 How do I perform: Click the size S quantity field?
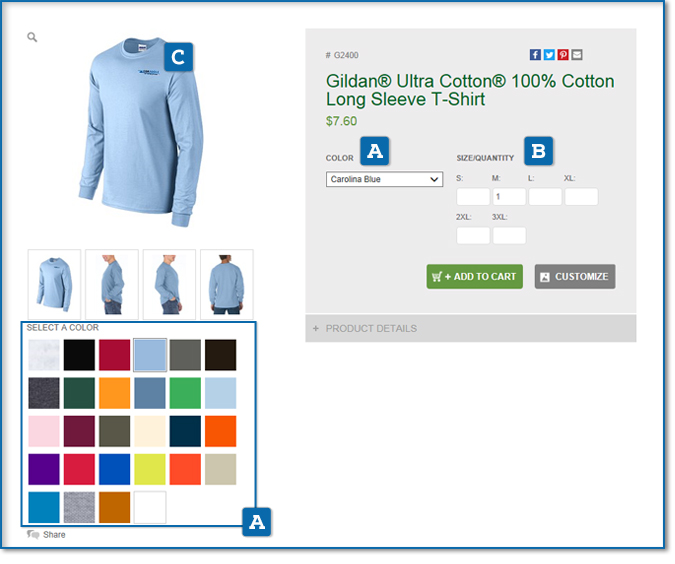(x=473, y=197)
